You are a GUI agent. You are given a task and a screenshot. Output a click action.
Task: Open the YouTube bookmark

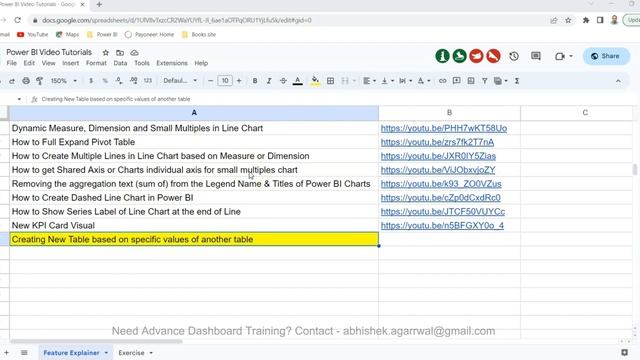(33, 35)
